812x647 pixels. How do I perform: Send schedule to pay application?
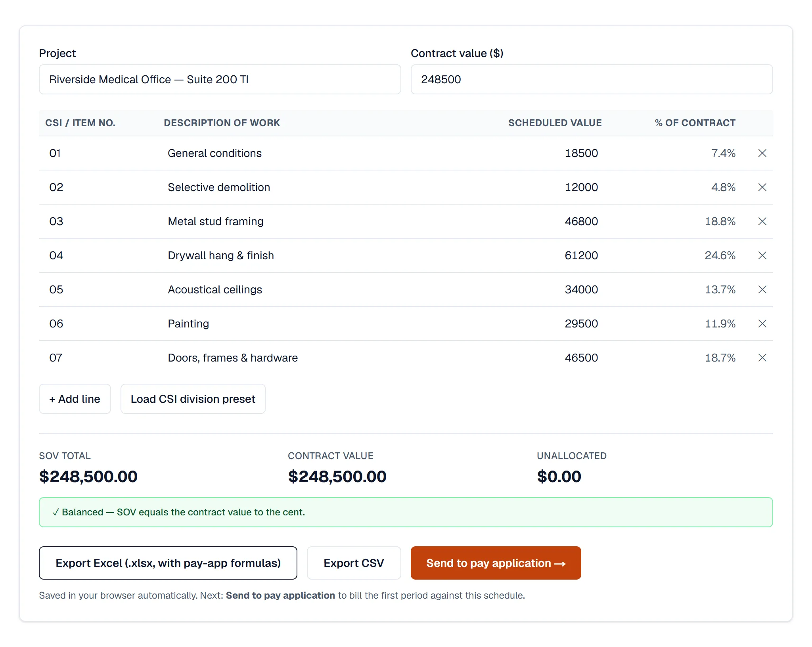click(496, 563)
